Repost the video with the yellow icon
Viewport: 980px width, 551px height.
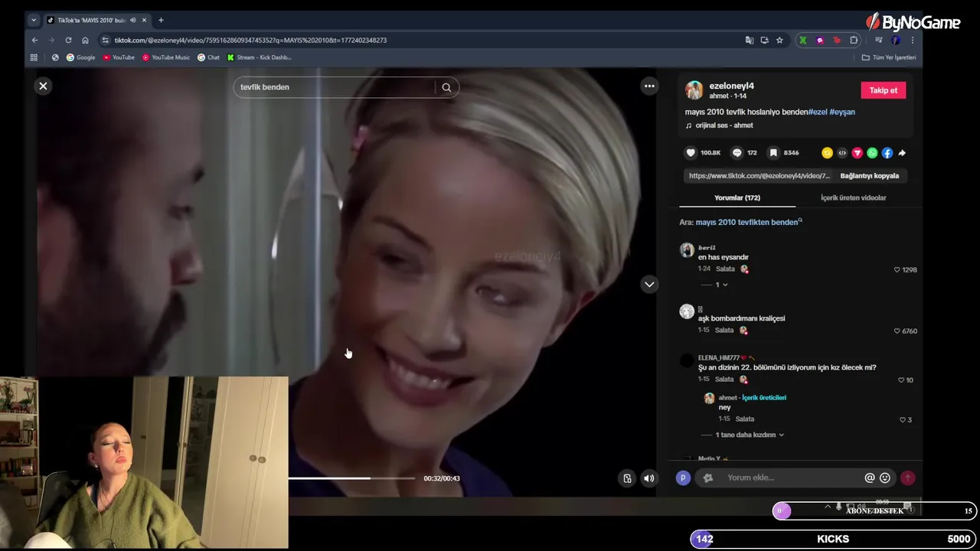tap(827, 153)
